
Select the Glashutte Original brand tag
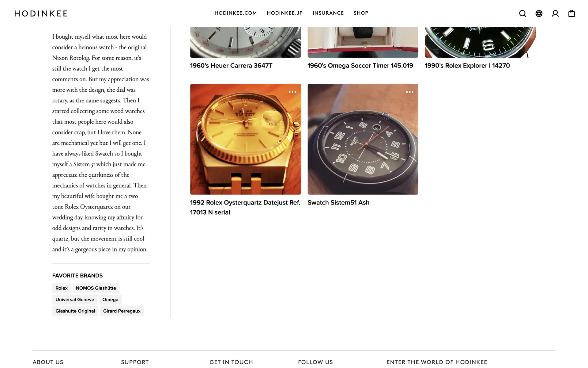tap(75, 311)
